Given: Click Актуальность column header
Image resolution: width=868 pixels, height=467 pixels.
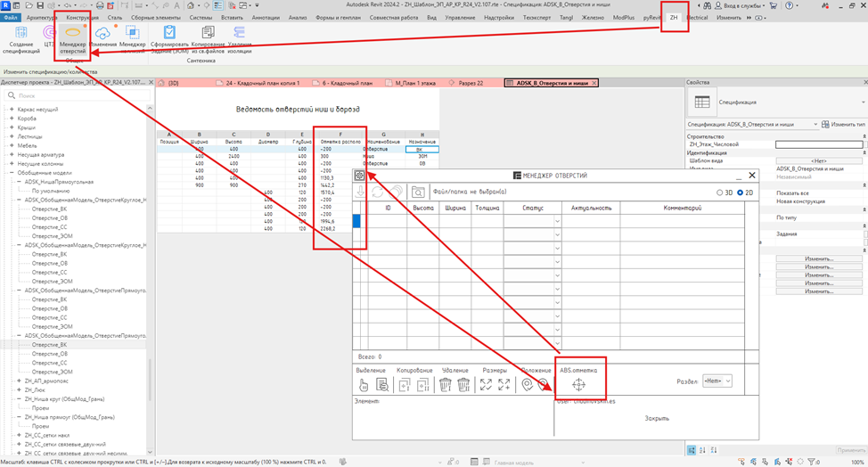Looking at the screenshot, I should [x=591, y=208].
